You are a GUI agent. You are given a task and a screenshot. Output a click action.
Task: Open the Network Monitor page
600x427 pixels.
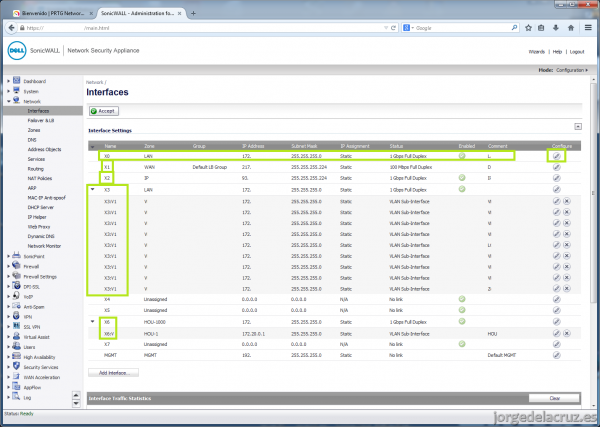pos(44,246)
